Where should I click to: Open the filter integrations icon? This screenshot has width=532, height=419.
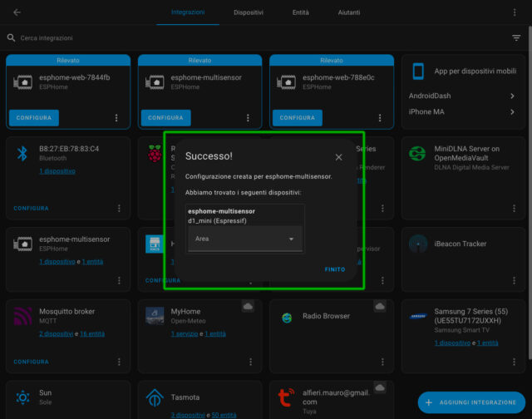(516, 38)
